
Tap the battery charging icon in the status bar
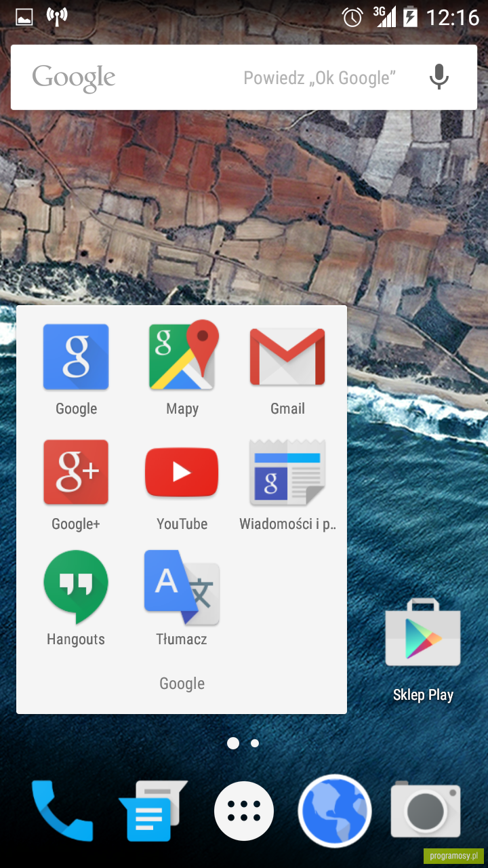[x=411, y=17]
